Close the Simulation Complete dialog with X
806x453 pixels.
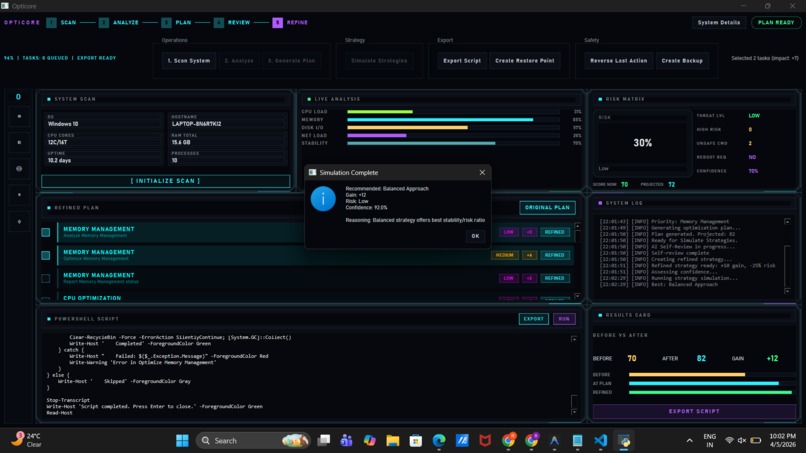[x=482, y=172]
